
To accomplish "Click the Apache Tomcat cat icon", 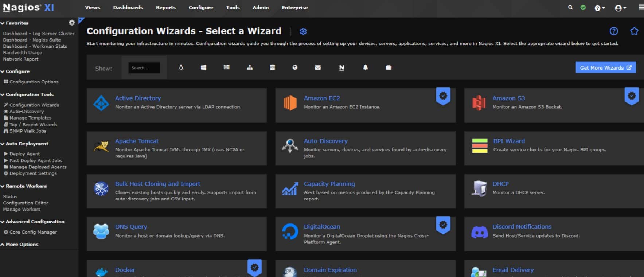I will 101,146.
